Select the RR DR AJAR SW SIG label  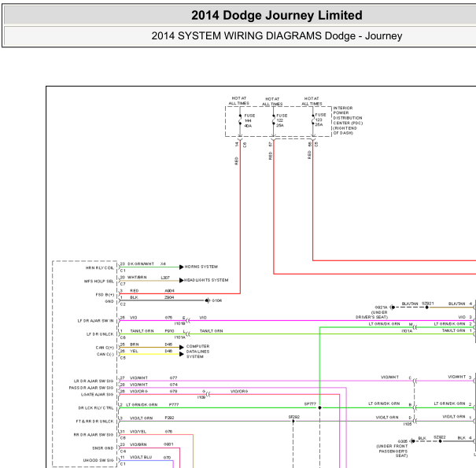(94, 435)
